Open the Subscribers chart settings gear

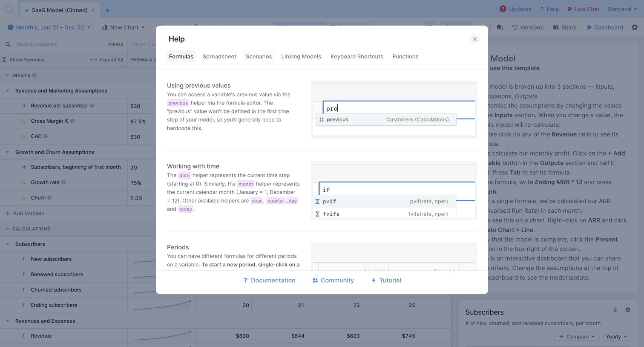[628, 310]
